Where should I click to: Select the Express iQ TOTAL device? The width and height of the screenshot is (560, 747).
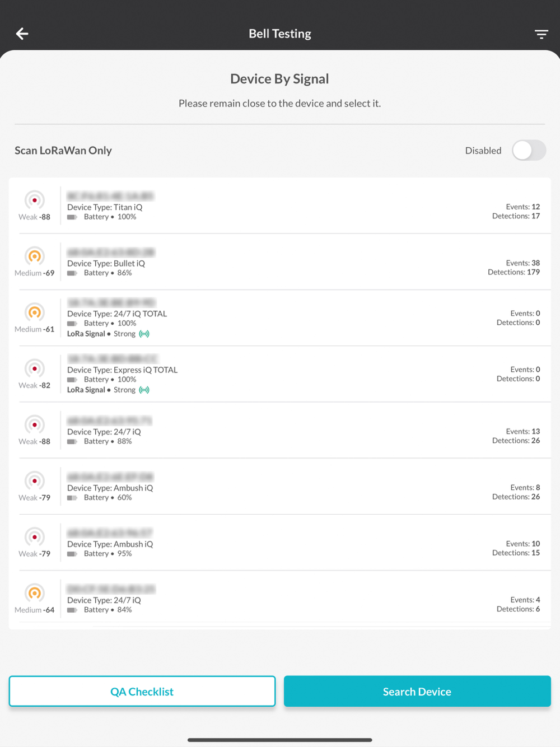tap(280, 374)
